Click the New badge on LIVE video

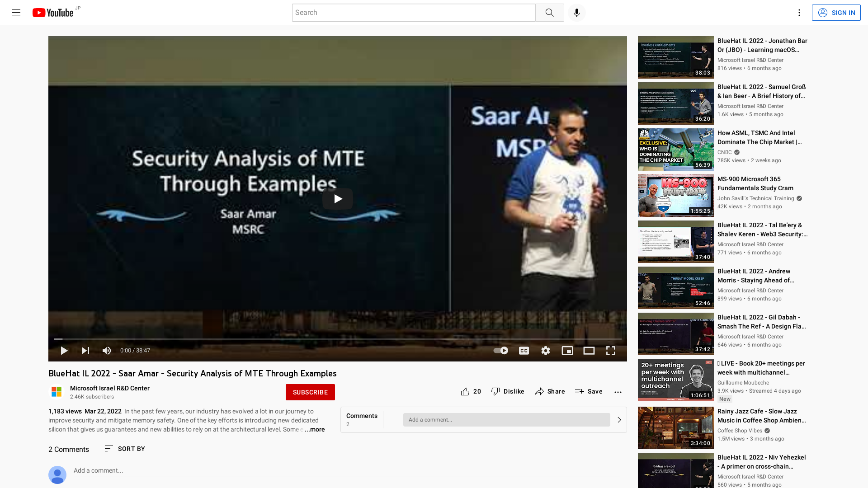click(725, 399)
